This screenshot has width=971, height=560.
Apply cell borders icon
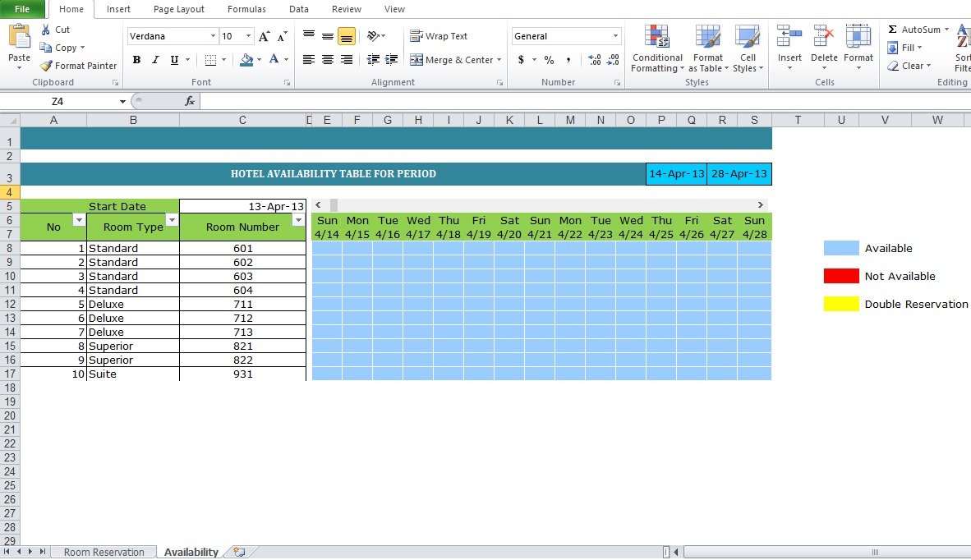tap(210, 60)
